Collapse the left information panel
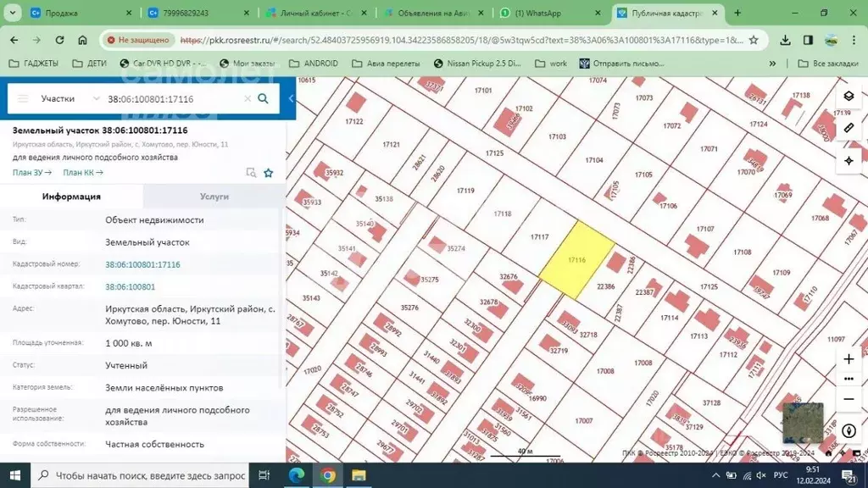Image resolution: width=868 pixels, height=488 pixels. click(291, 98)
